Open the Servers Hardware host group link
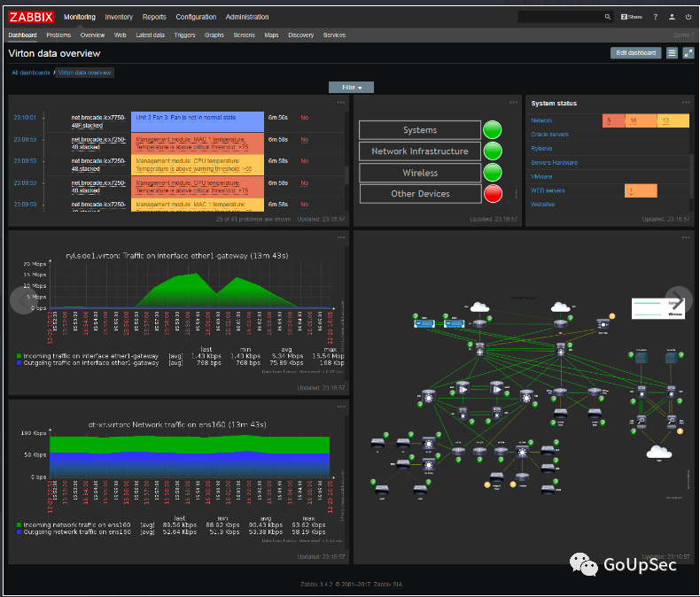The width and height of the screenshot is (700, 597). pos(554,163)
